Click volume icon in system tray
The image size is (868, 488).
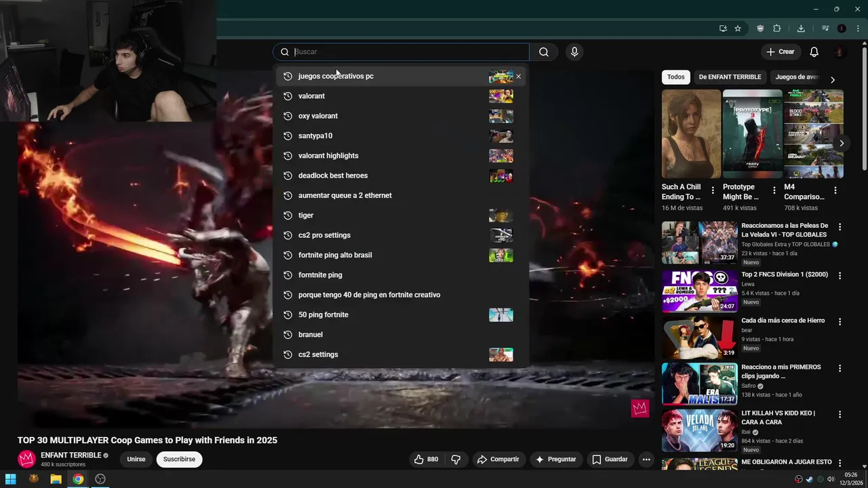(x=831, y=479)
